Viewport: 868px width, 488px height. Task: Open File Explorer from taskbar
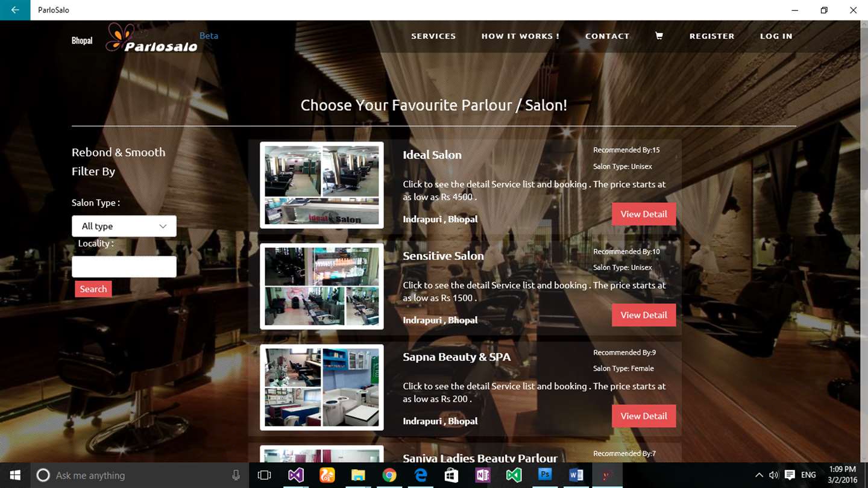358,475
